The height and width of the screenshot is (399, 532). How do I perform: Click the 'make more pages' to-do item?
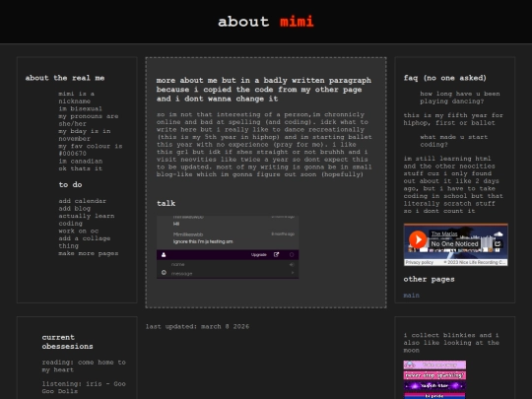[x=89, y=253]
